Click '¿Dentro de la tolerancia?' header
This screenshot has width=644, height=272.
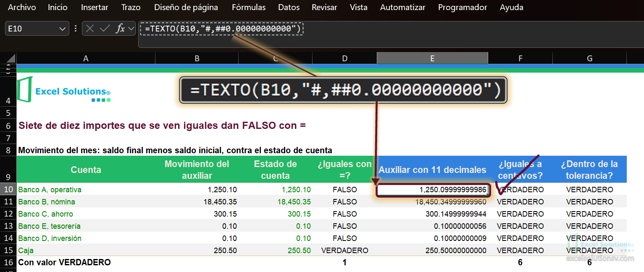(589, 170)
